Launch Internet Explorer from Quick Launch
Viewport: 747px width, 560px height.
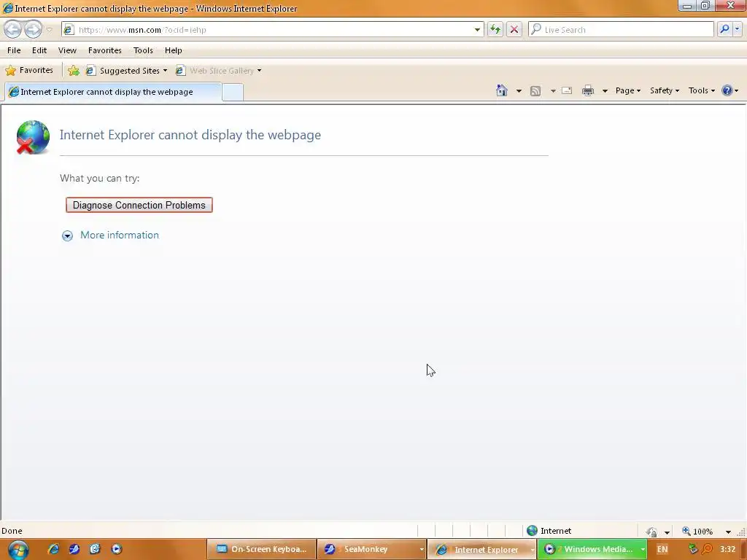point(53,549)
